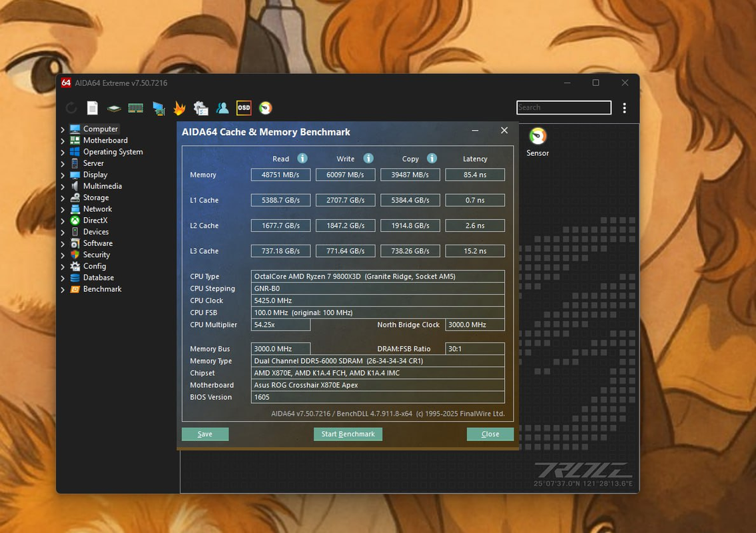Select the Computer tree item

[101, 129]
